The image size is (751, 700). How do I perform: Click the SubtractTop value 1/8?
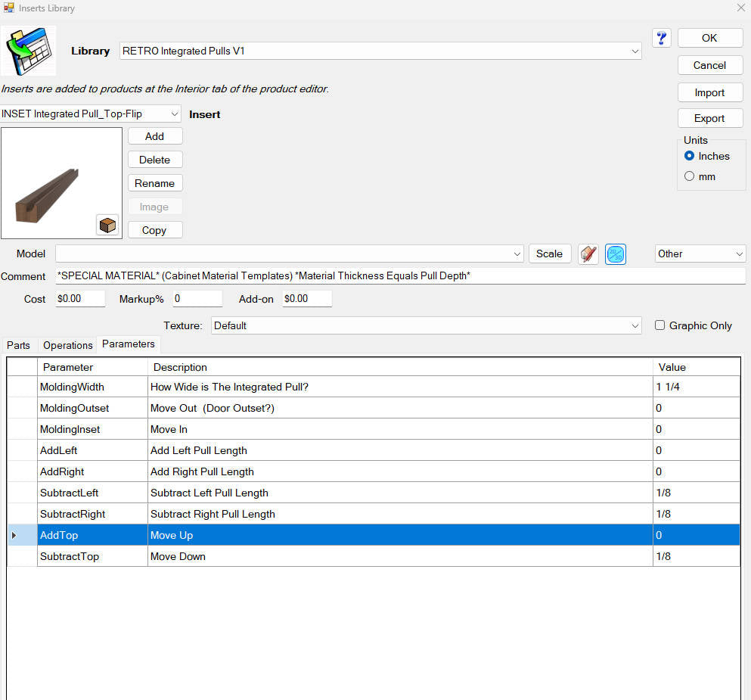point(697,556)
